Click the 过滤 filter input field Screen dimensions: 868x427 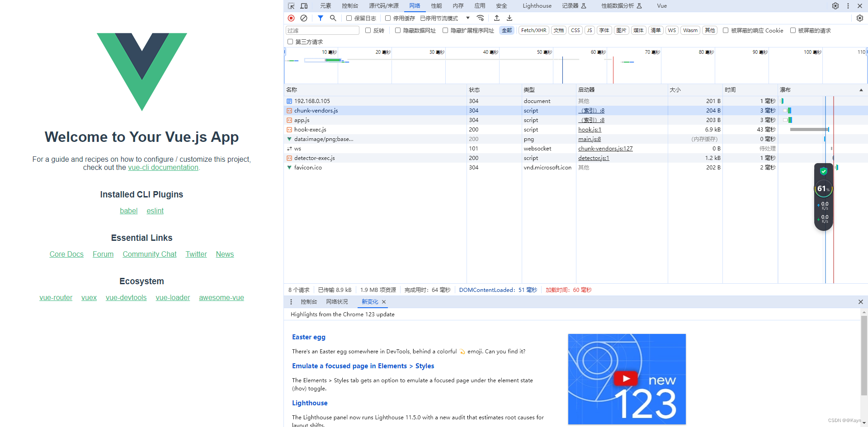point(322,30)
